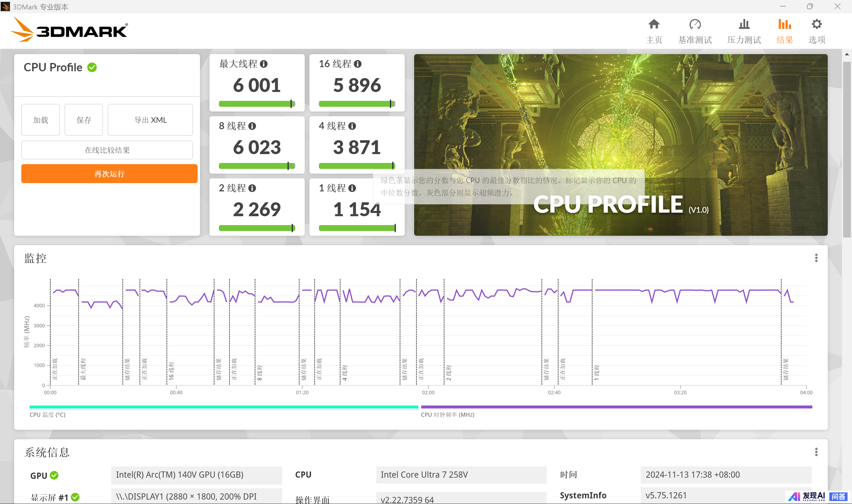Click 操作界面 version v2.22.7359 64 field
Viewport: 852px width, 504px height.
click(461, 498)
